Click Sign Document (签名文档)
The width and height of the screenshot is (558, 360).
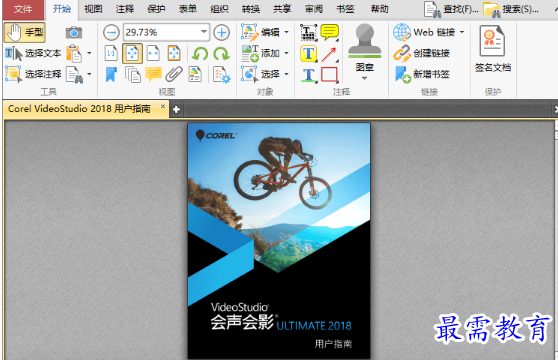(x=493, y=49)
